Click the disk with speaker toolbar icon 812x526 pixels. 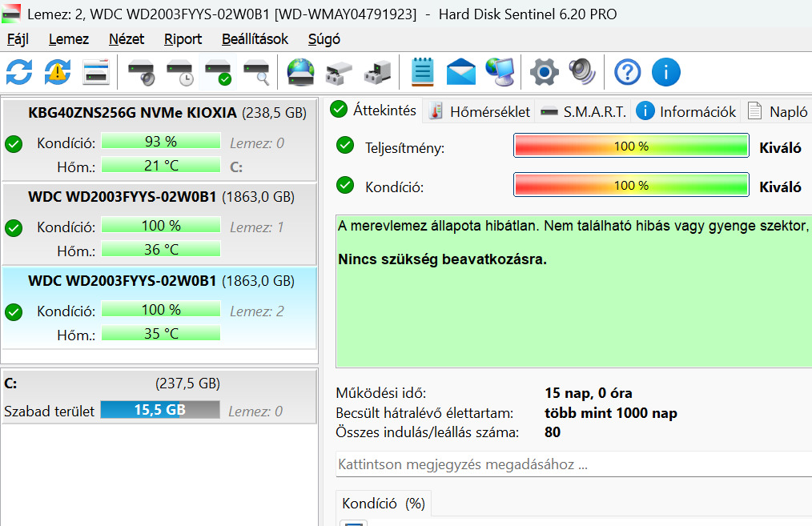click(x=142, y=72)
